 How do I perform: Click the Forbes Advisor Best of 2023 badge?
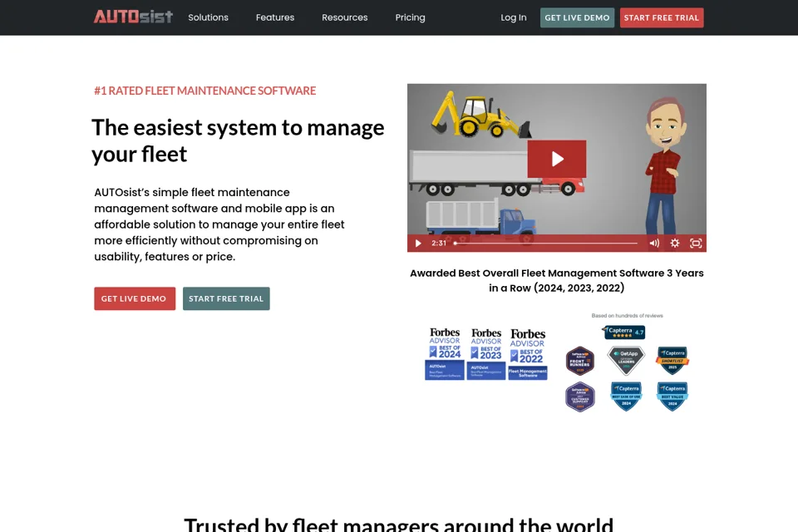pyautogui.click(x=486, y=354)
